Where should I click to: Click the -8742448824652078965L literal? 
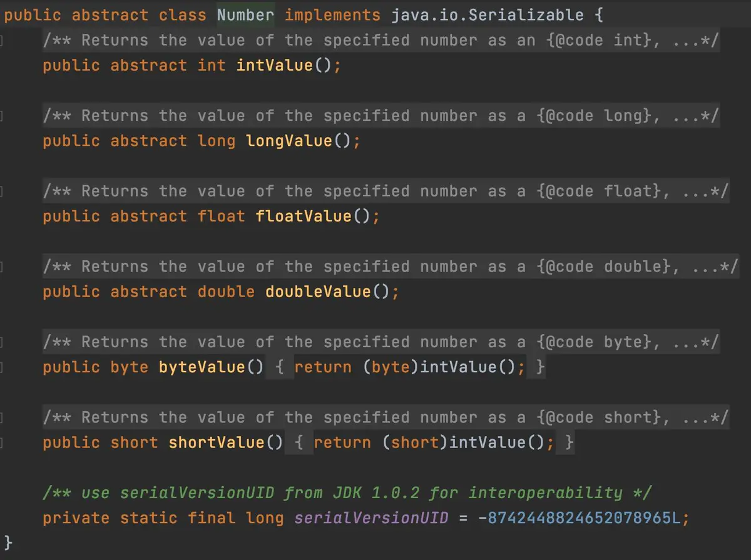[x=579, y=518]
